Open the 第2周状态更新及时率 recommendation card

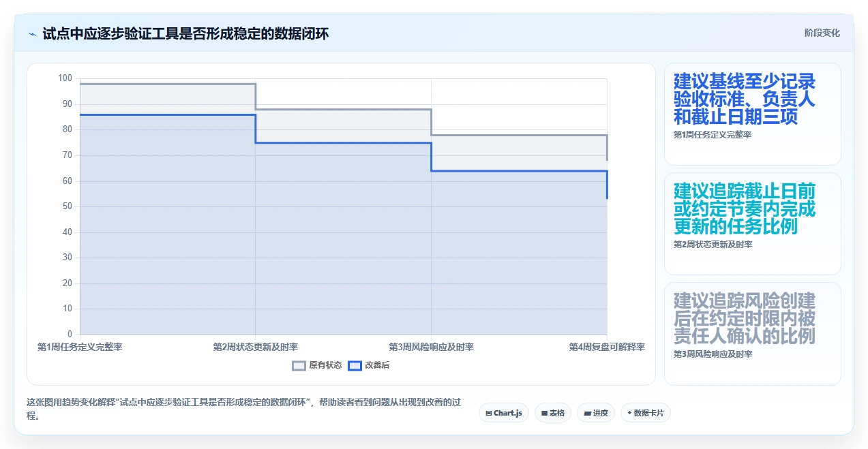click(x=753, y=223)
